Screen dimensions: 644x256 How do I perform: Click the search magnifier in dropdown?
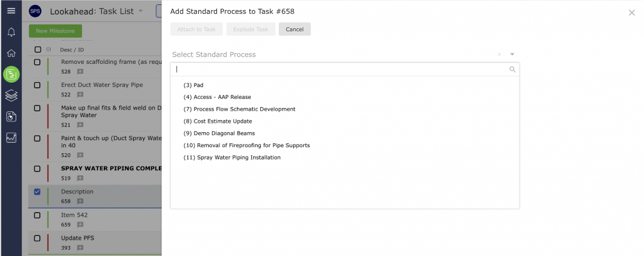click(x=512, y=69)
